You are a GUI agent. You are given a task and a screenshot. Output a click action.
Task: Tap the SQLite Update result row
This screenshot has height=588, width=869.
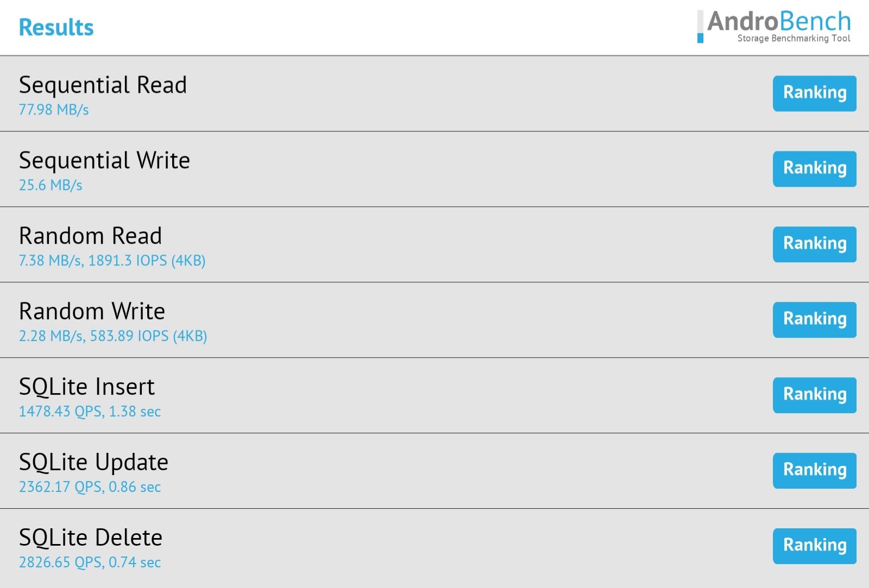point(434,471)
